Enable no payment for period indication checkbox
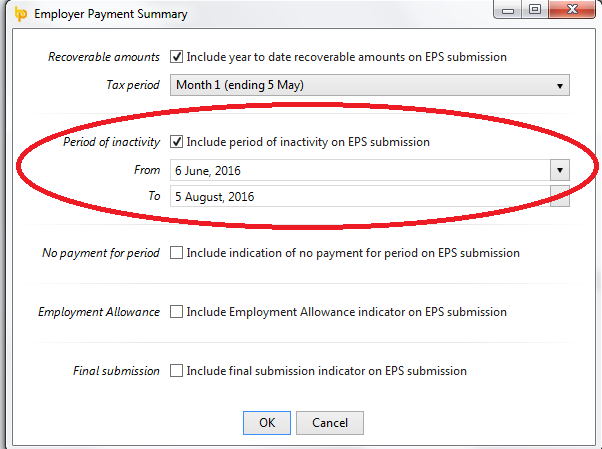602x449 pixels. click(176, 253)
